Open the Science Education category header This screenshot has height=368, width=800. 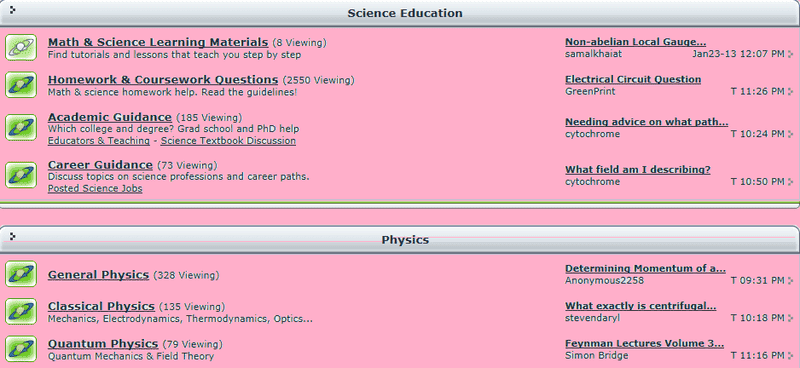[405, 13]
